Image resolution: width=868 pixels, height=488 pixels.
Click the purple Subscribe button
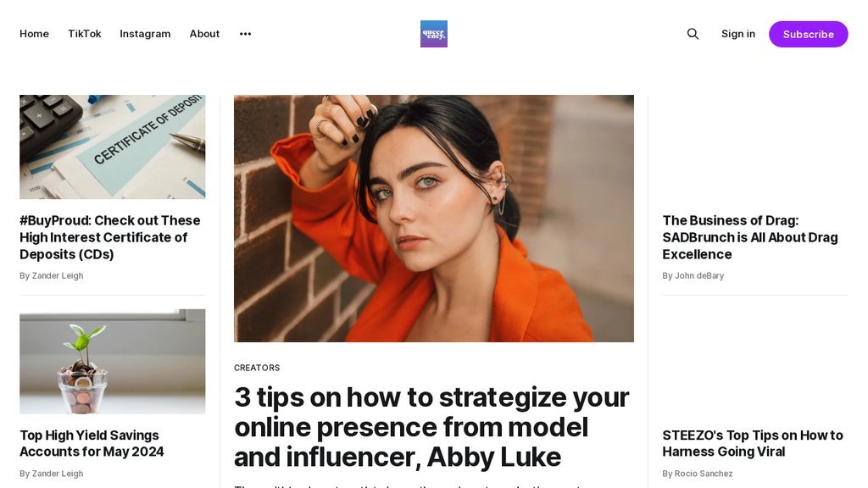(x=808, y=34)
